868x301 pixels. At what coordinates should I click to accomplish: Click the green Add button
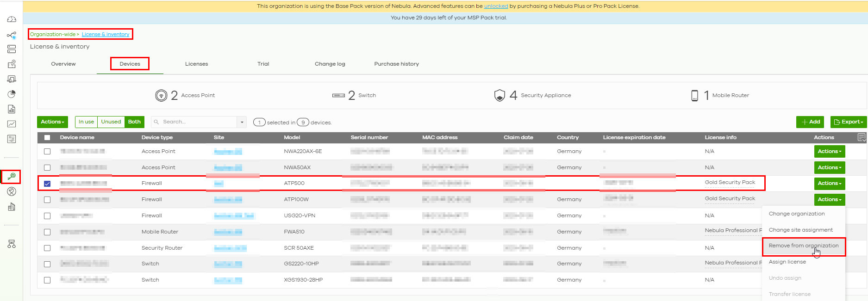click(810, 122)
